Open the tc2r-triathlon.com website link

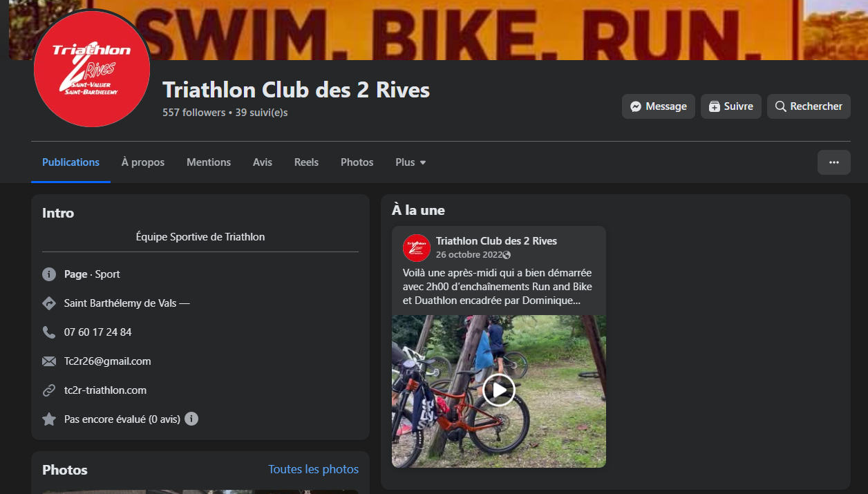105,390
